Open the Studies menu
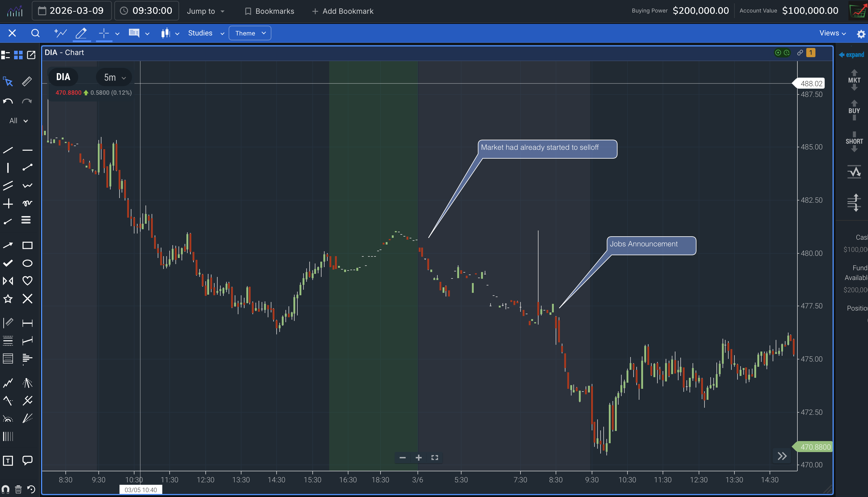This screenshot has height=497, width=868. [x=205, y=33]
